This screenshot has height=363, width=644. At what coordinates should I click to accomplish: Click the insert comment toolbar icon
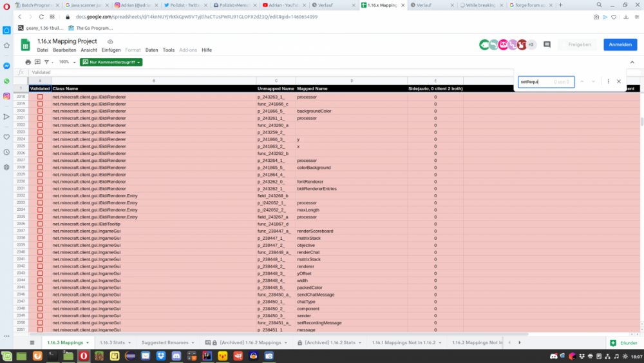(37, 62)
